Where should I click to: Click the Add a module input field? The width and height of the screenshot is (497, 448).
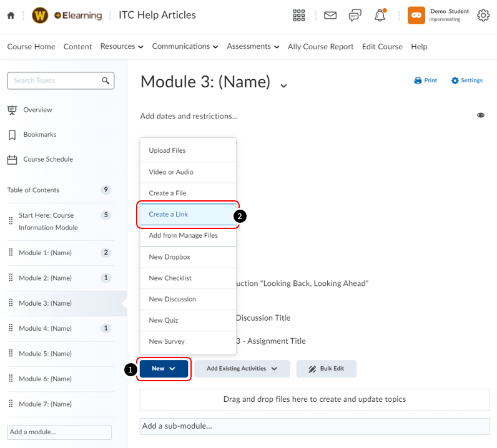(x=59, y=432)
